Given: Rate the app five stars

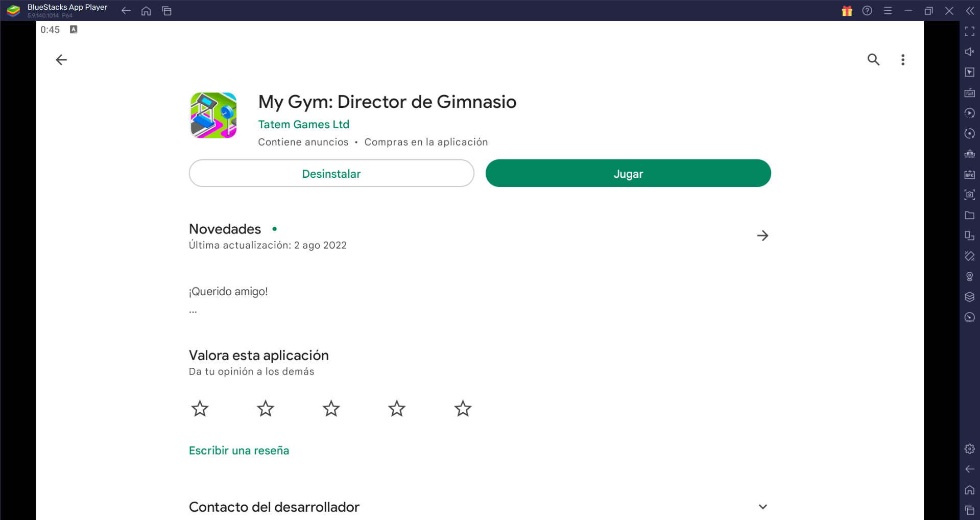Looking at the screenshot, I should coord(463,409).
